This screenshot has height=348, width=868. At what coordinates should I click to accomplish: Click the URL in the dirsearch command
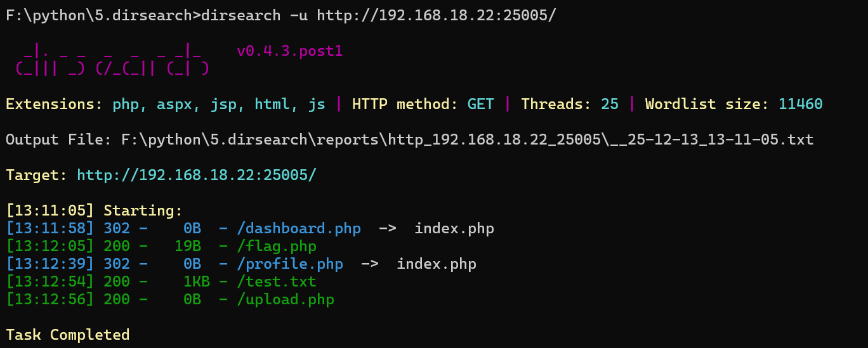click(437, 15)
